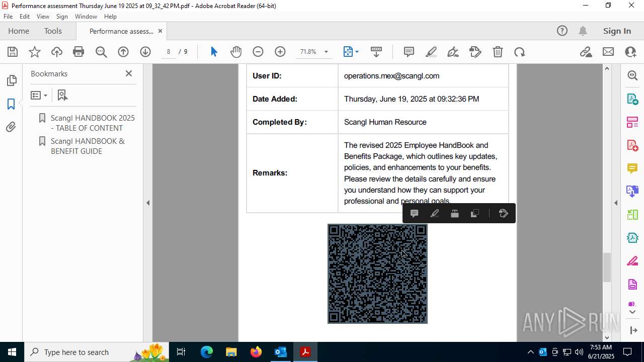Add a sticky note comment from toolbar
644x362 pixels.
point(409,52)
